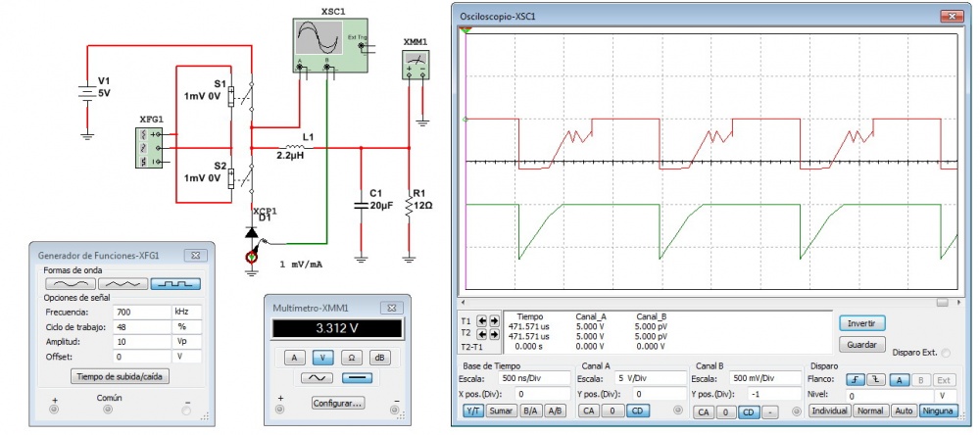Select ohm measurement on multimeter

click(x=350, y=357)
